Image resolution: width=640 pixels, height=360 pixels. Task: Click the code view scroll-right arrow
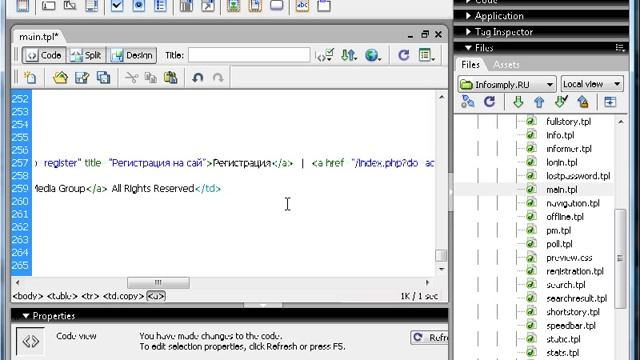coord(427,282)
